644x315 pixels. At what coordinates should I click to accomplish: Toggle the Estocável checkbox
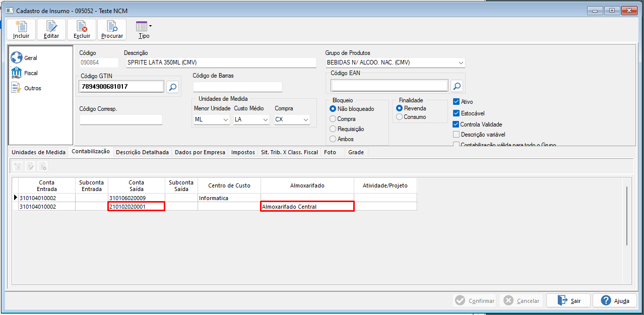click(469, 113)
